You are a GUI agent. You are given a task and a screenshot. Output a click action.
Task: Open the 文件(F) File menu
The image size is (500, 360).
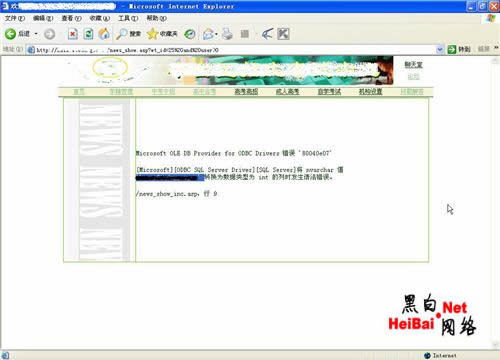pos(14,18)
